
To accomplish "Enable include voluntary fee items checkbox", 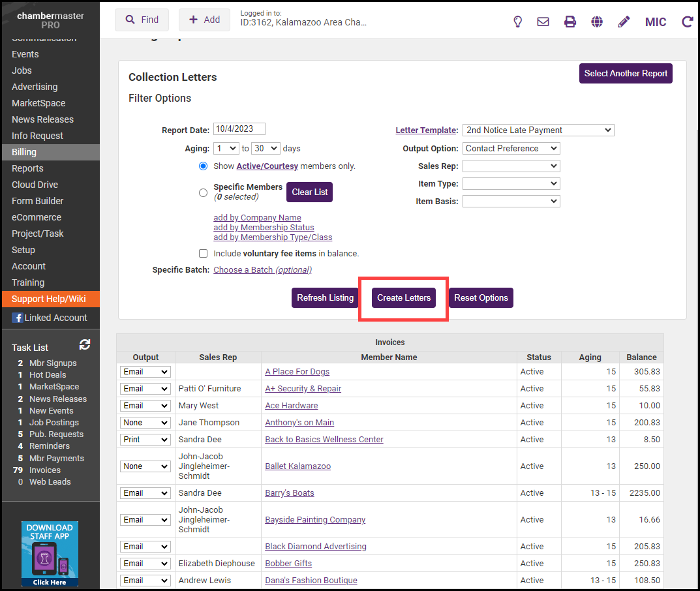I will 204,254.
